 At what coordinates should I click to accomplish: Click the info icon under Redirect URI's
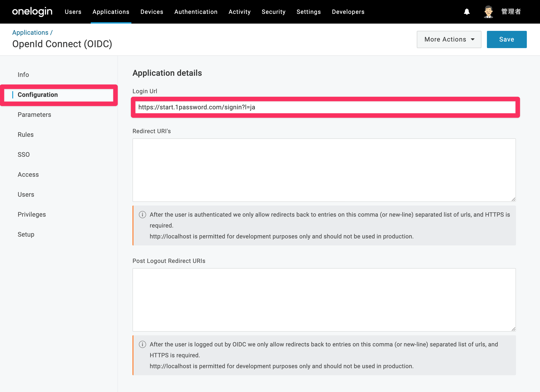pos(142,215)
